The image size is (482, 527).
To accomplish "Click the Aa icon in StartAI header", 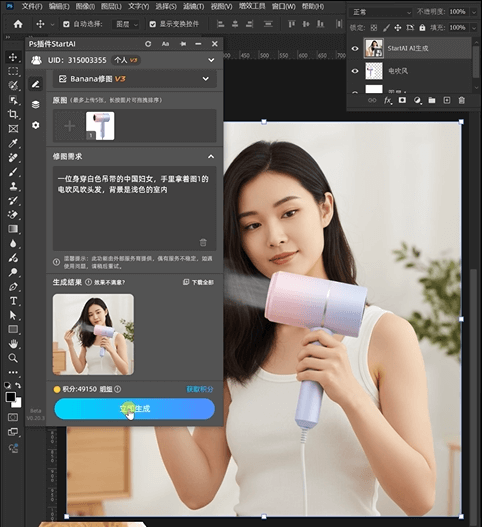I will 165,44.
